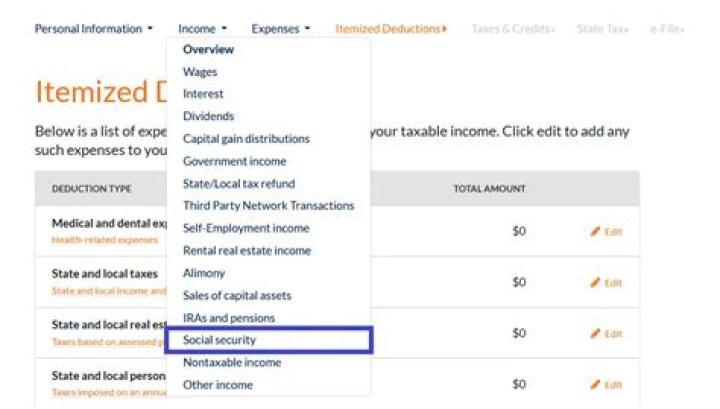Select Capital gain distributions option
This screenshot has width=720, height=409.
(246, 139)
